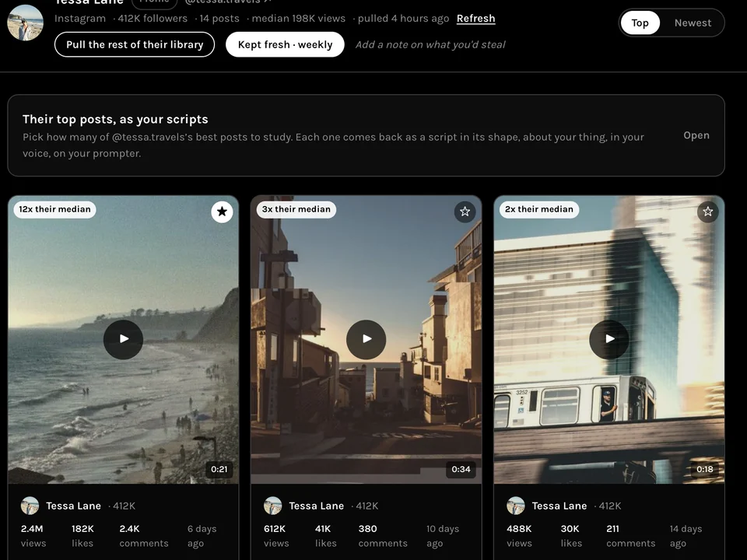The height and width of the screenshot is (560, 747).
Task: Switch sorting to Newest
Action: pos(693,23)
